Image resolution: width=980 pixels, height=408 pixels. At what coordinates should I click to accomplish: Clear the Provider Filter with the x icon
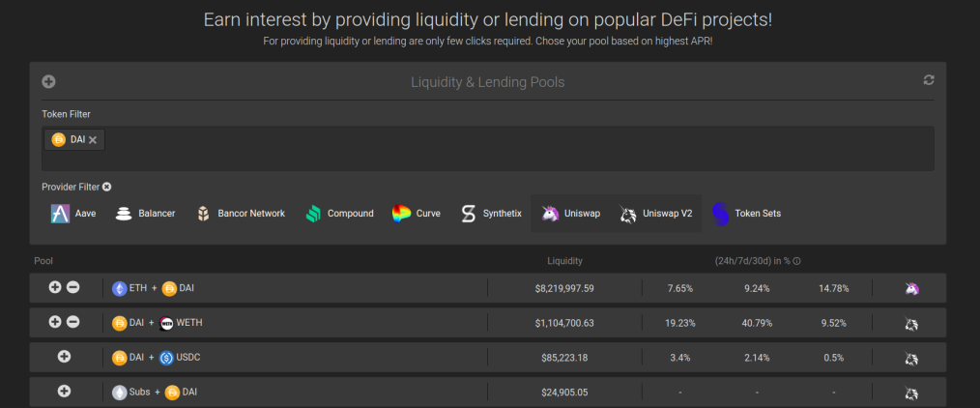click(x=107, y=187)
